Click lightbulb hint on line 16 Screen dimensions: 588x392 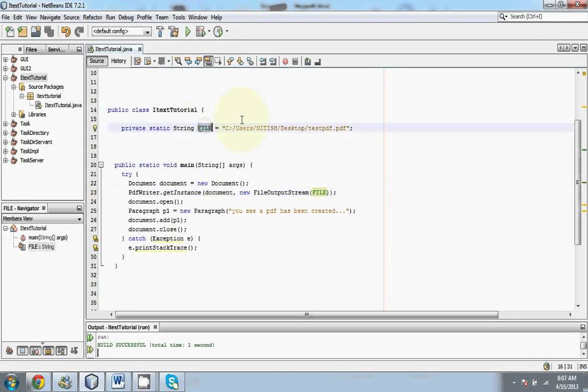click(x=95, y=128)
